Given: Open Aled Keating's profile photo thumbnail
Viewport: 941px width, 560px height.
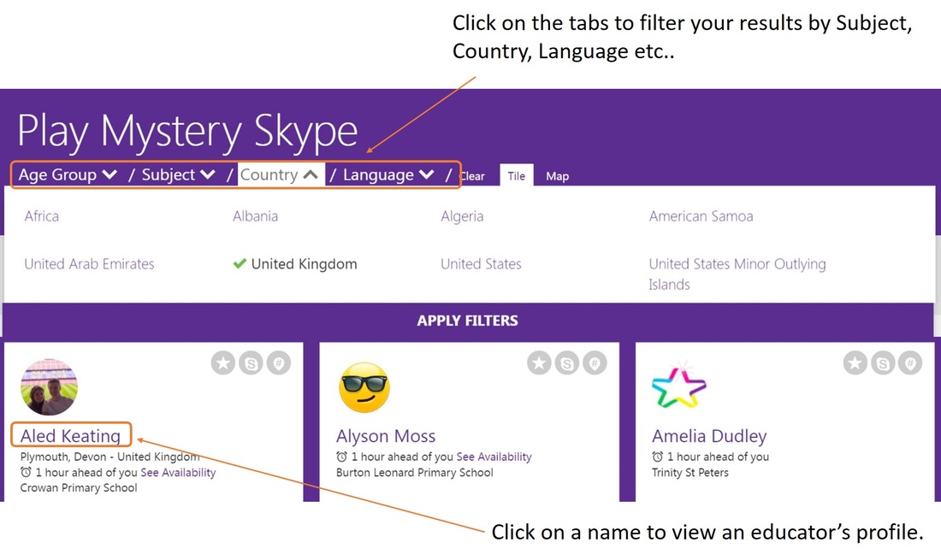Looking at the screenshot, I should tap(49, 387).
